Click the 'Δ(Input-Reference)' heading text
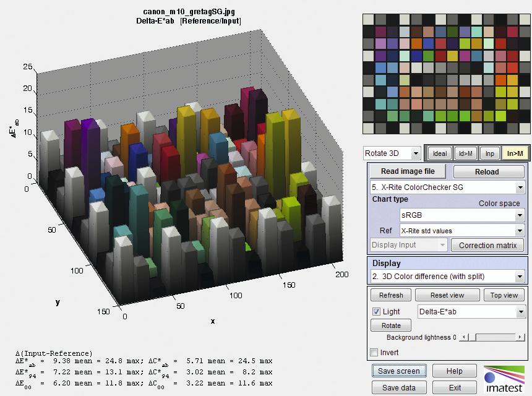This screenshot has height=396, width=532. pos(54,353)
